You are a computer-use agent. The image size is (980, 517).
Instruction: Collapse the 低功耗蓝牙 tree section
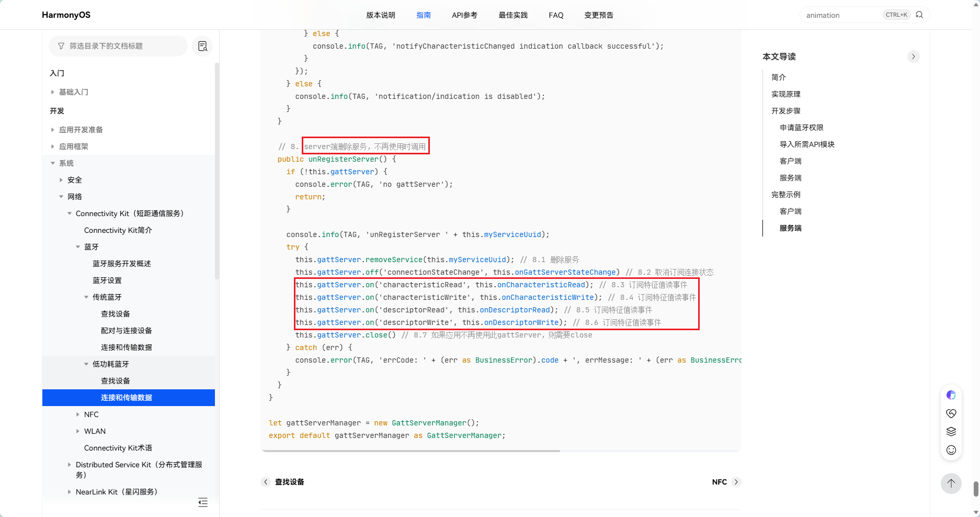86,364
